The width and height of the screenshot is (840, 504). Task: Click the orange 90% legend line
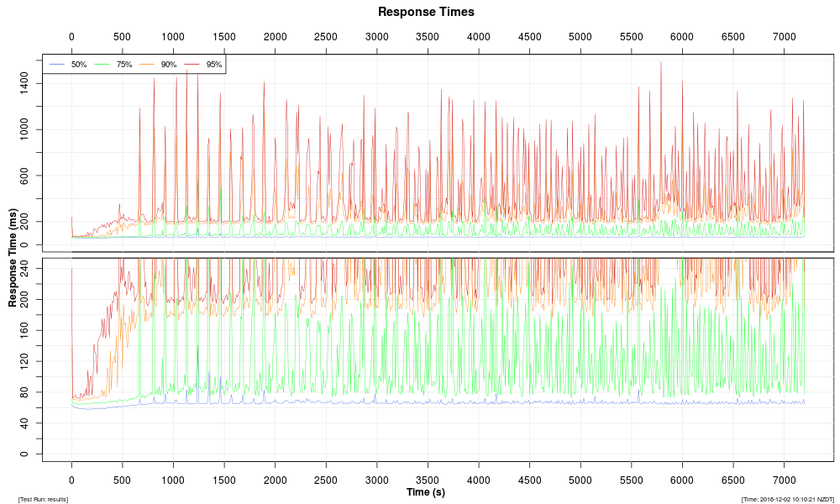point(148,65)
